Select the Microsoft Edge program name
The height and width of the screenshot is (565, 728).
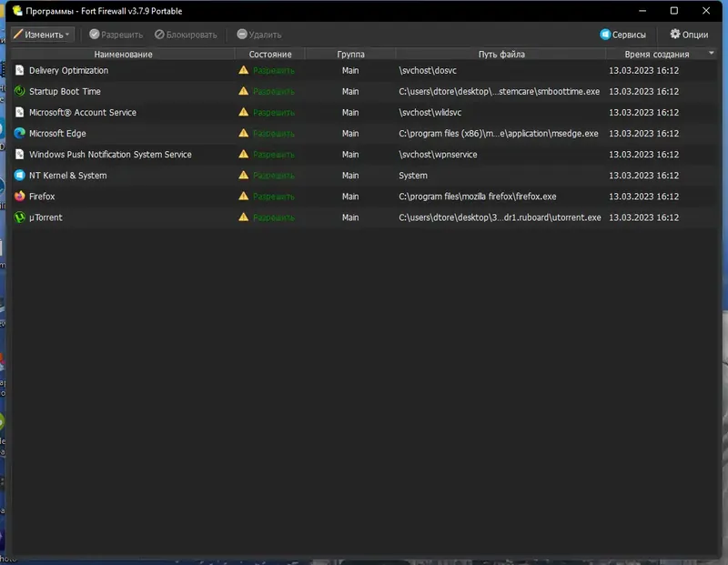(x=57, y=134)
